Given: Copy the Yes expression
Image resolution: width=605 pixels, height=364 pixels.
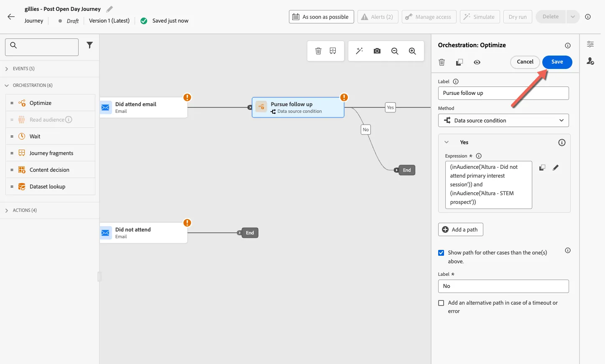Looking at the screenshot, I should coord(542,168).
